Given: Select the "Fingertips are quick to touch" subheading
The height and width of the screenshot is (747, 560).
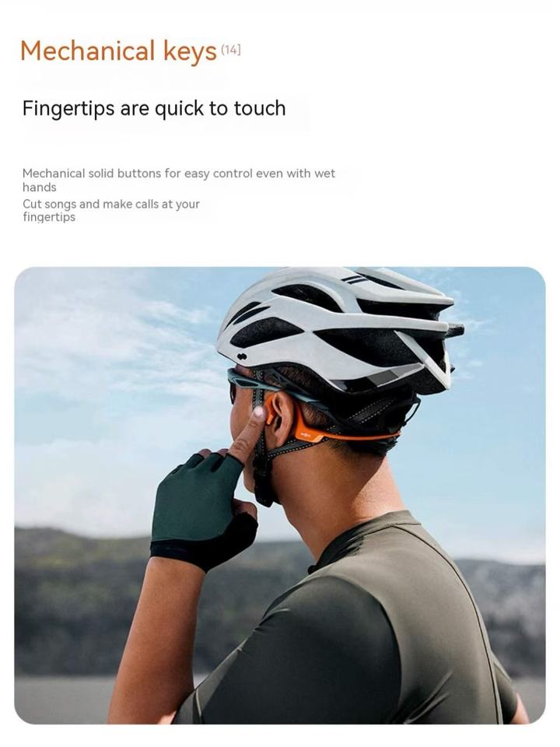Looking at the screenshot, I should tap(154, 109).
